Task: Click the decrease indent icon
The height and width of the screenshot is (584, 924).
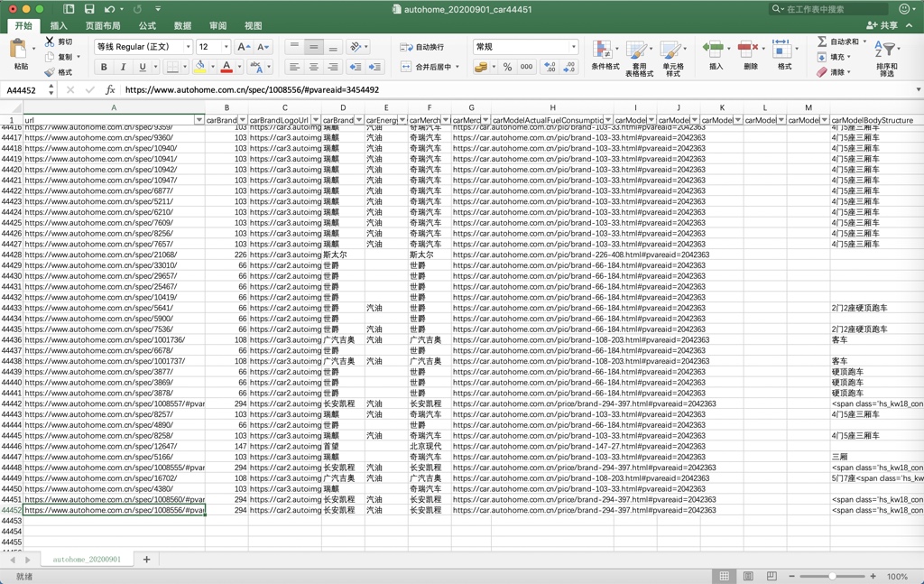Action: (x=356, y=67)
